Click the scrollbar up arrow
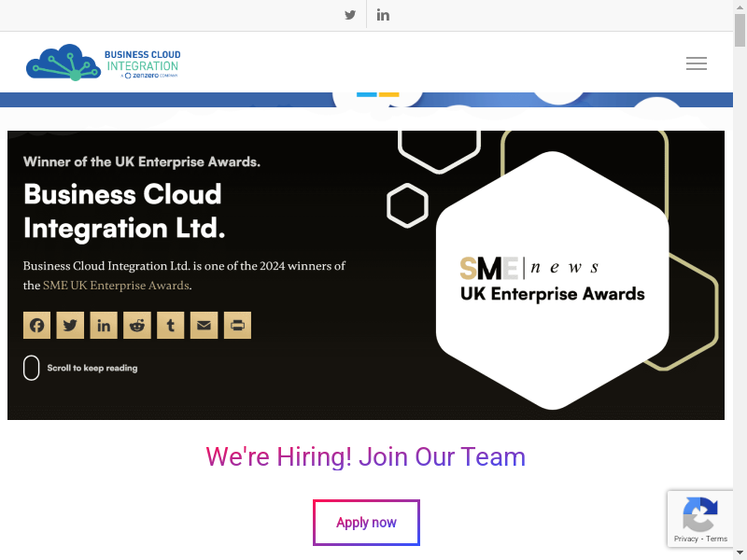This screenshot has width=747, height=560. pos(740,7)
